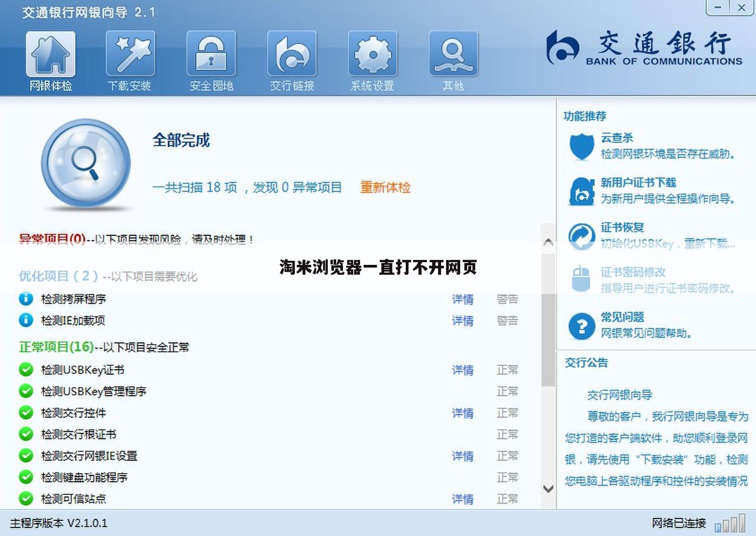Open 详情 for 检测拷屏程序
Image resolution: width=756 pixels, height=536 pixels.
(x=463, y=299)
